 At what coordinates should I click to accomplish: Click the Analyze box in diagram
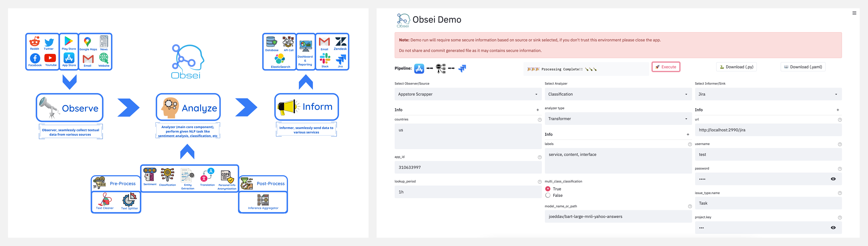tap(188, 107)
